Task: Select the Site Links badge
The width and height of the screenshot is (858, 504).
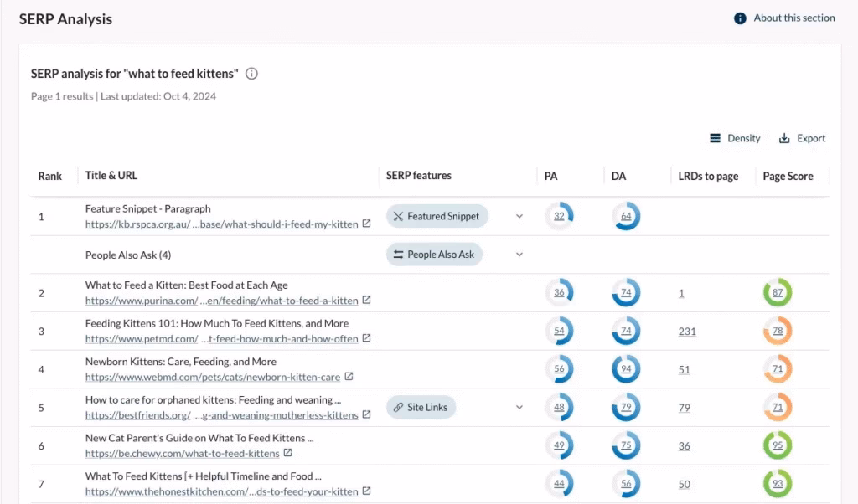Action: 420,407
